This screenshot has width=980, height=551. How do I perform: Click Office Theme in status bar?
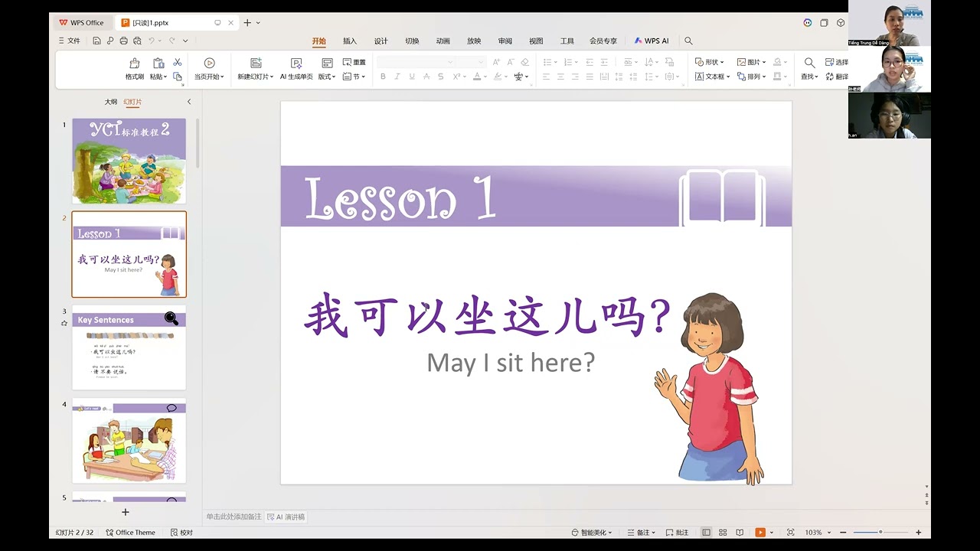coord(130,533)
